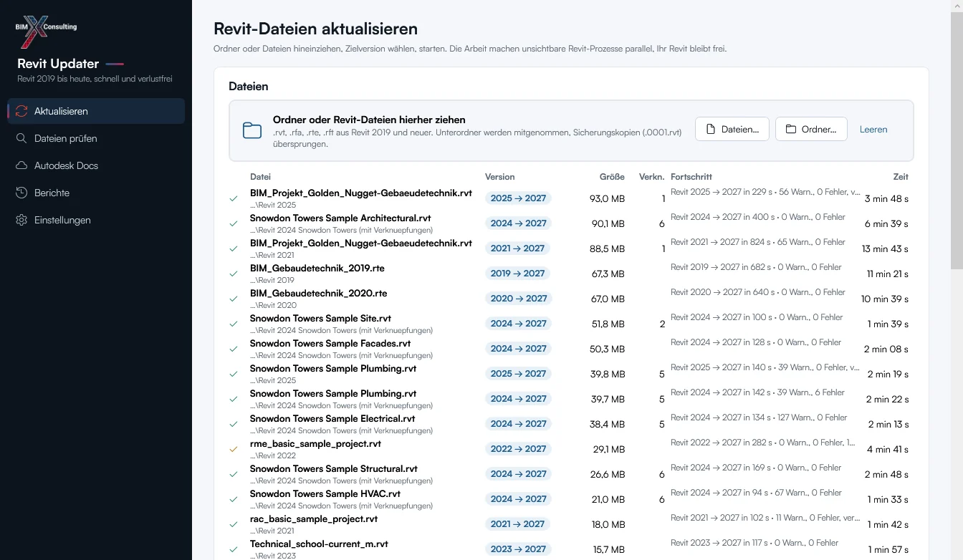This screenshot has height=560, width=963.
Task: Click the folder icon in the drop zone
Action: pyautogui.click(x=252, y=130)
